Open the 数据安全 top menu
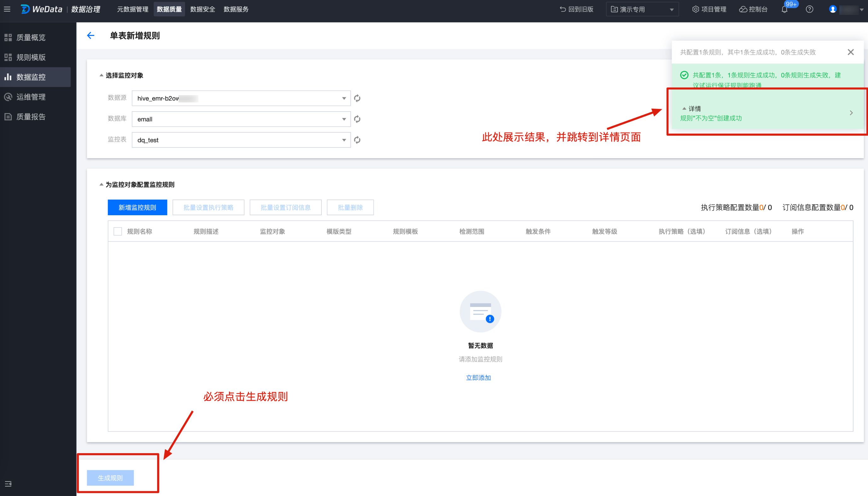Viewport: 868px width, 496px height. [202, 9]
